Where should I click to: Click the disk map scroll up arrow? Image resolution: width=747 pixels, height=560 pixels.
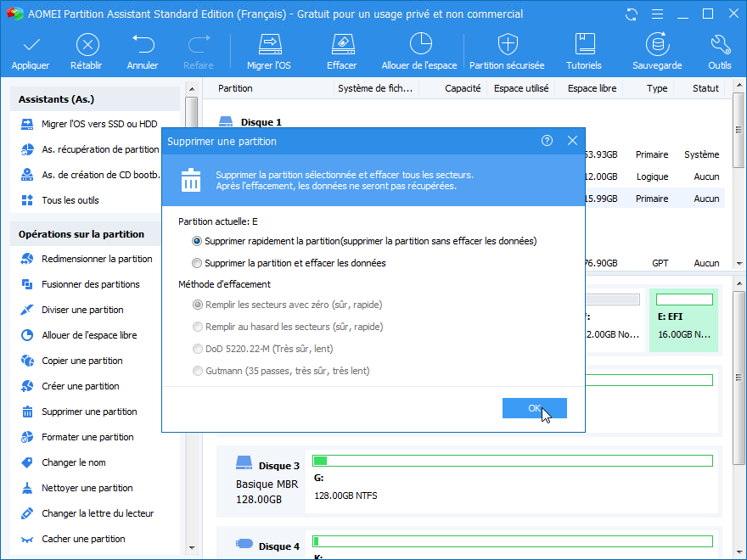[739, 283]
